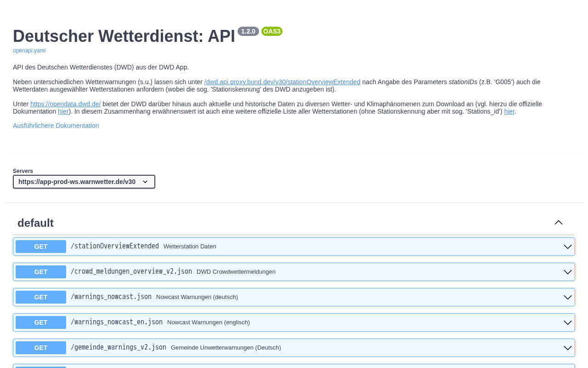
Task: Click the GET button for /warnings_nowcast_en.json
Action: click(x=41, y=322)
